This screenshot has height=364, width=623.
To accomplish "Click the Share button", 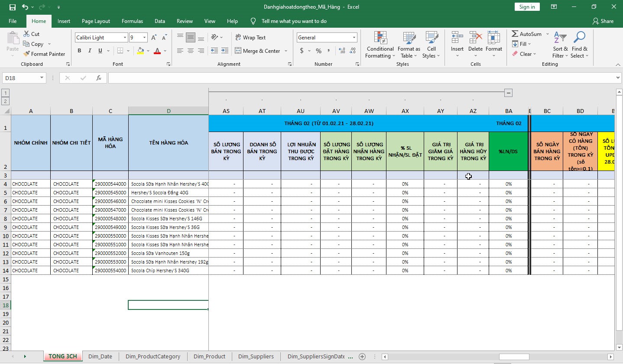I will (x=603, y=21).
